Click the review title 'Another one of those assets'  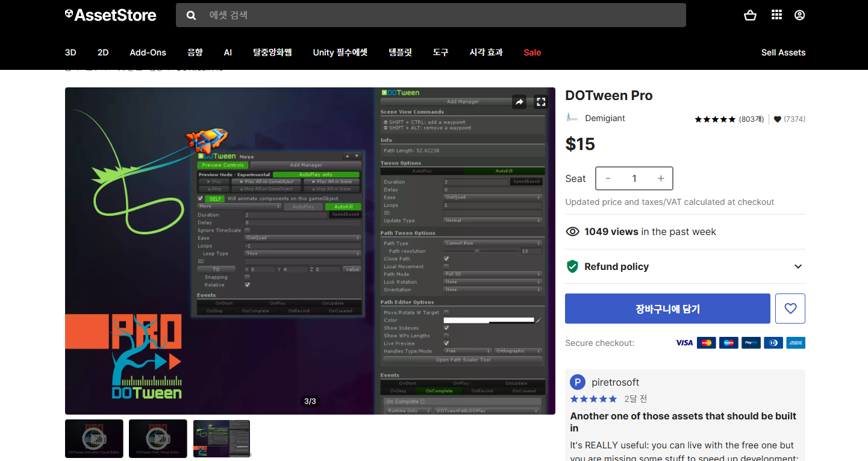click(x=683, y=422)
